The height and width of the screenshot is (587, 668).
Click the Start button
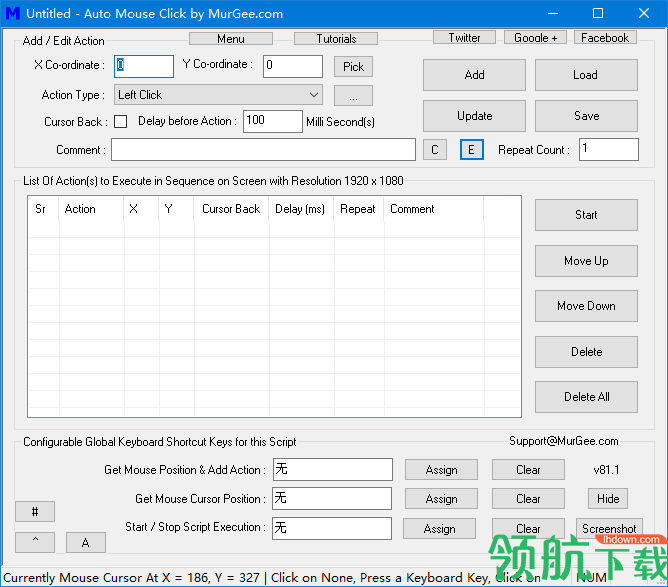coord(586,215)
